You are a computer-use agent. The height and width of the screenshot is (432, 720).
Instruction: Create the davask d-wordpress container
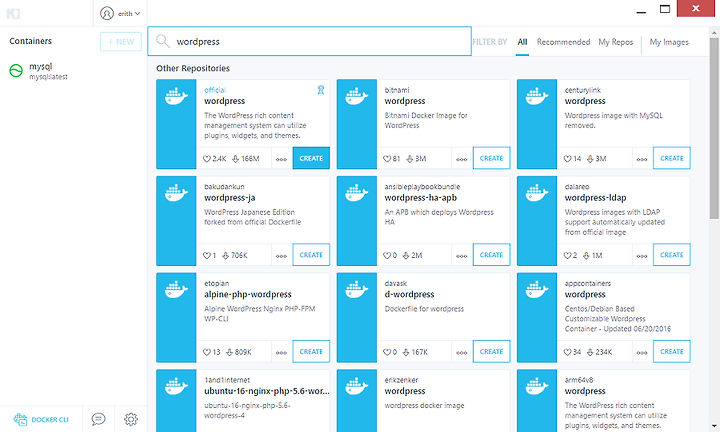click(491, 352)
